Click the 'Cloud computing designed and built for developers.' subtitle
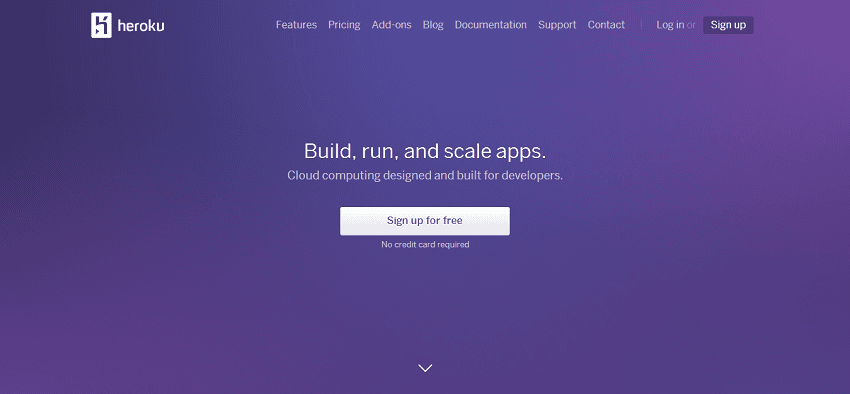The image size is (850, 394). 425,176
